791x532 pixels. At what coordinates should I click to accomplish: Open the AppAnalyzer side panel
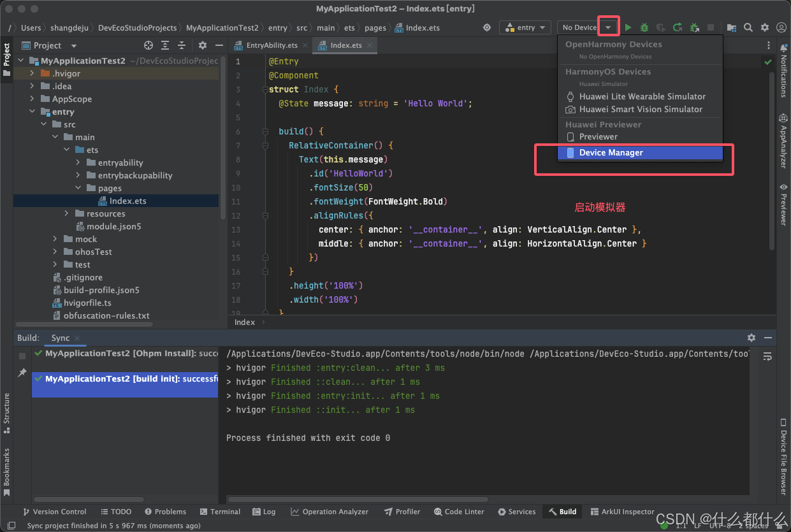tap(783, 141)
